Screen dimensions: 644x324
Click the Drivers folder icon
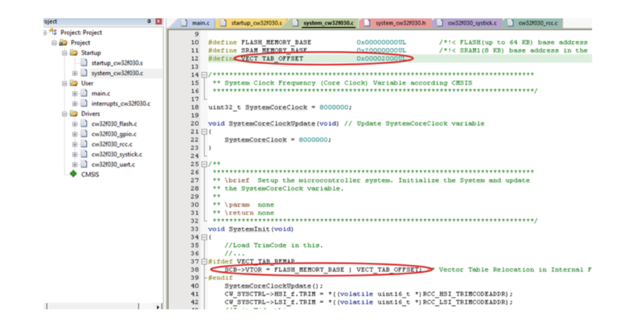(74, 113)
